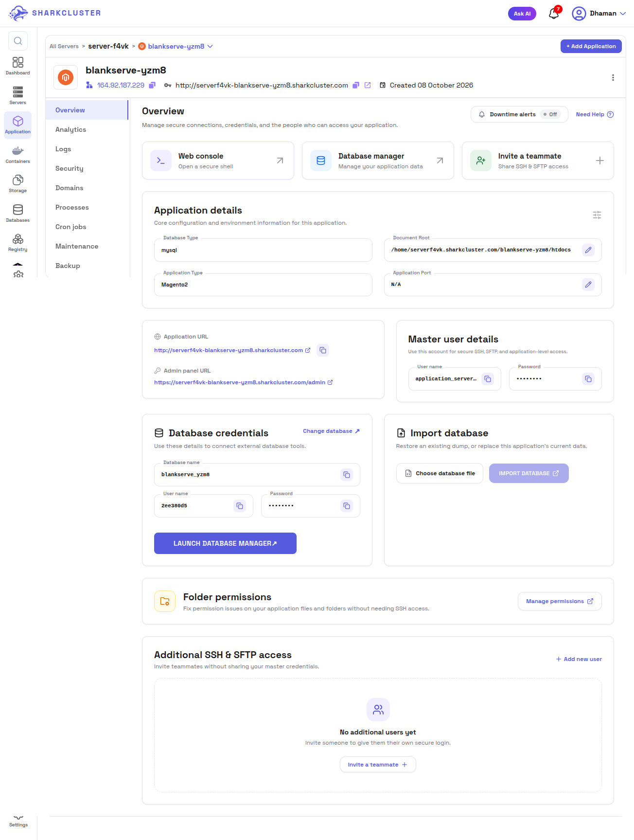Image resolution: width=634 pixels, height=840 pixels.
Task: Open the Application details settings sliders icon
Action: 597,215
